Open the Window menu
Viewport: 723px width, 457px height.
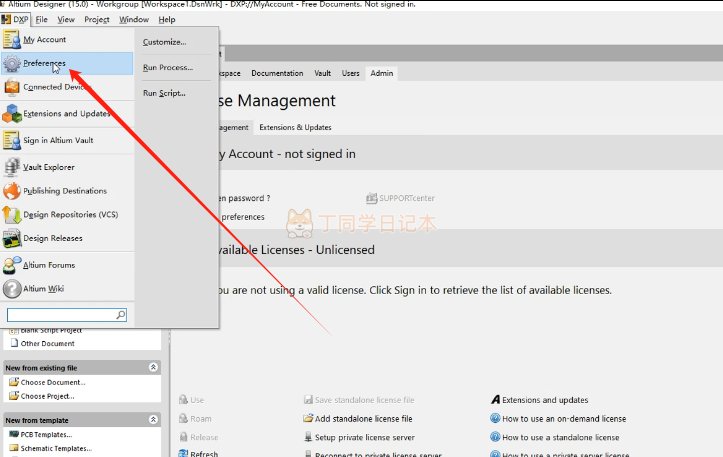tap(134, 19)
